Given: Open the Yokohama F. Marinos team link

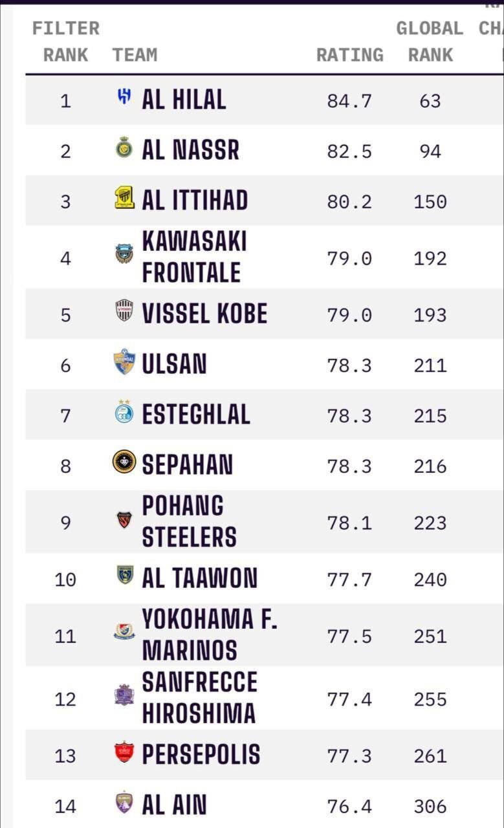Looking at the screenshot, I should pos(209,635).
